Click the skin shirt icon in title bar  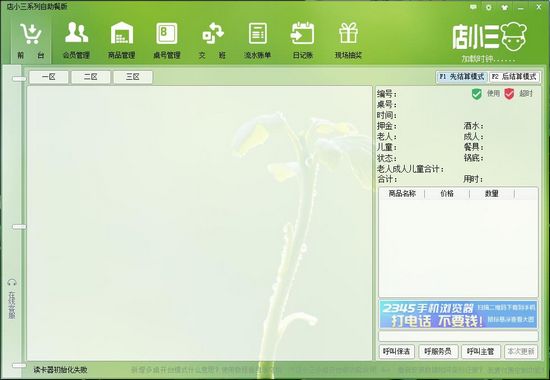[x=504, y=7]
